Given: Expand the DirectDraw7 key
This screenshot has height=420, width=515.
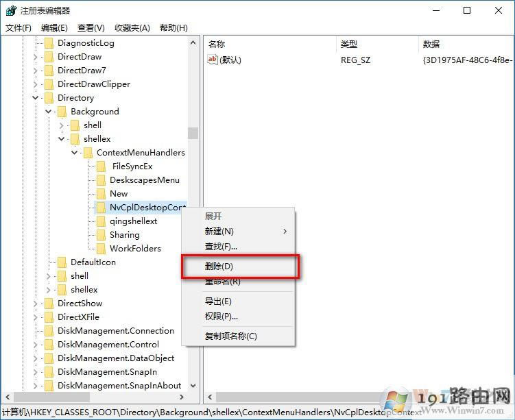Looking at the screenshot, I should (x=36, y=71).
